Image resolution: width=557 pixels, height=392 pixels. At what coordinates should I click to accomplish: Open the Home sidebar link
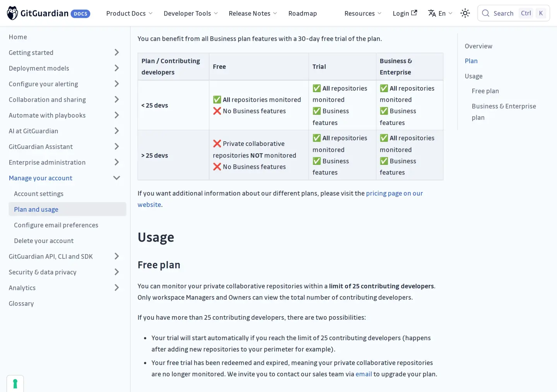[x=18, y=37]
